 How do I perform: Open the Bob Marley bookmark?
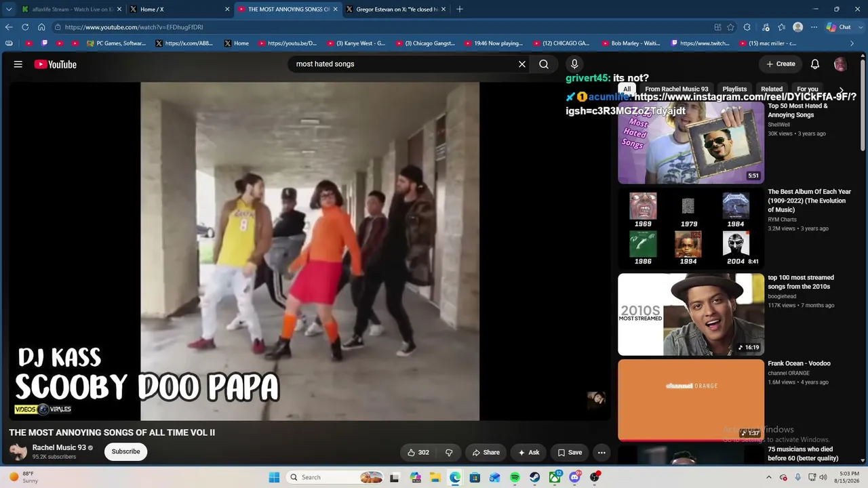(x=631, y=43)
